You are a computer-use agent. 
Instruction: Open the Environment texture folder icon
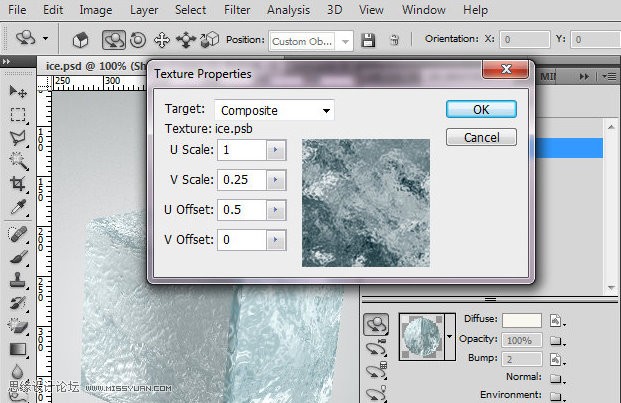point(557,396)
